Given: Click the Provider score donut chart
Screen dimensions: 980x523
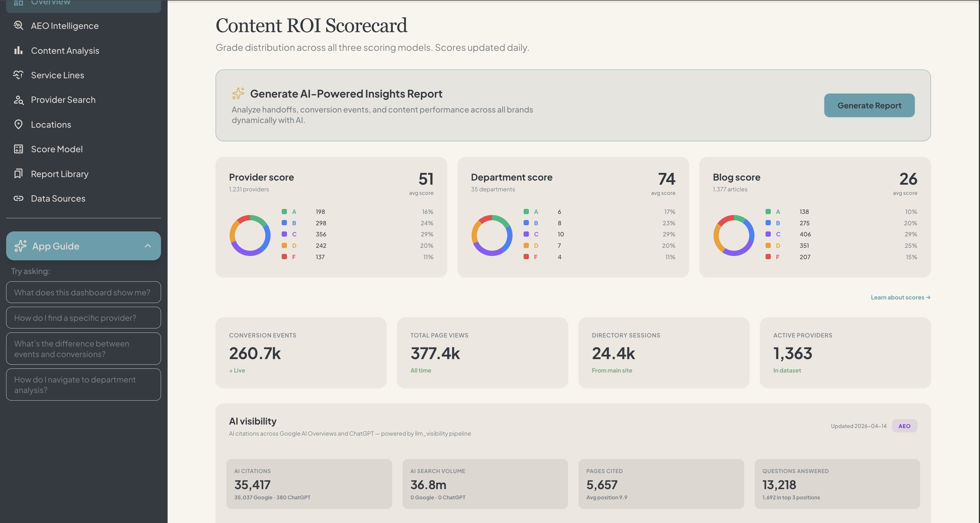Looking at the screenshot, I should click(250, 235).
